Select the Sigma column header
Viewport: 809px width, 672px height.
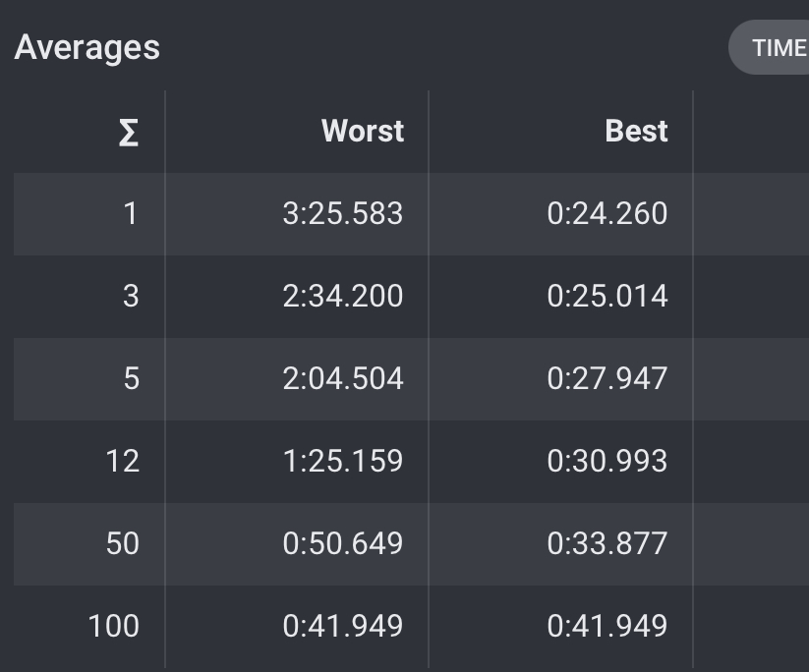(129, 133)
